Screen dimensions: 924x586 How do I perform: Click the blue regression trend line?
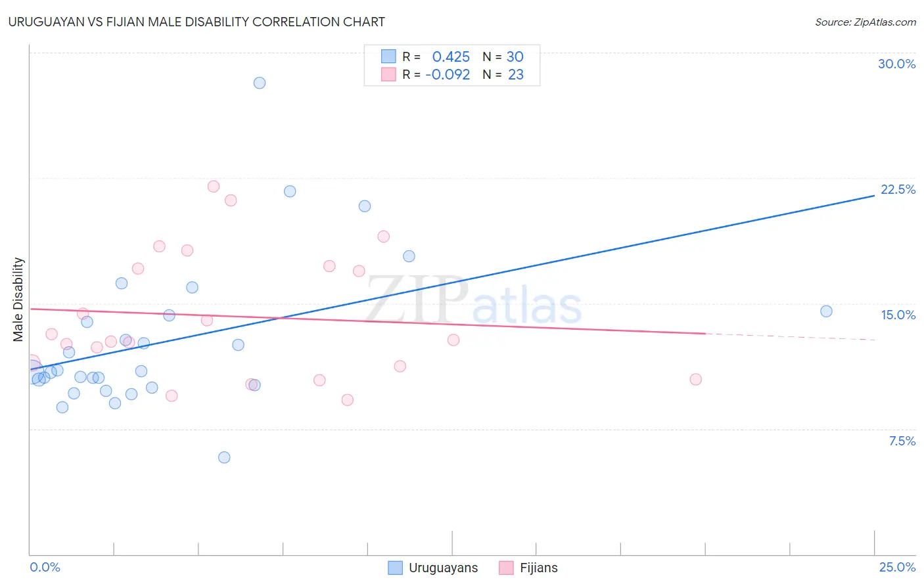[452, 282]
